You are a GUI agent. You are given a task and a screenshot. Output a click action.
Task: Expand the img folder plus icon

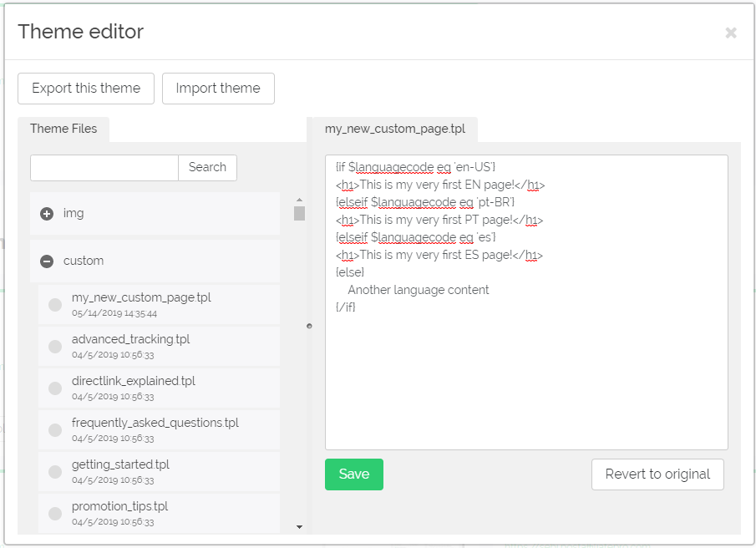(x=47, y=214)
